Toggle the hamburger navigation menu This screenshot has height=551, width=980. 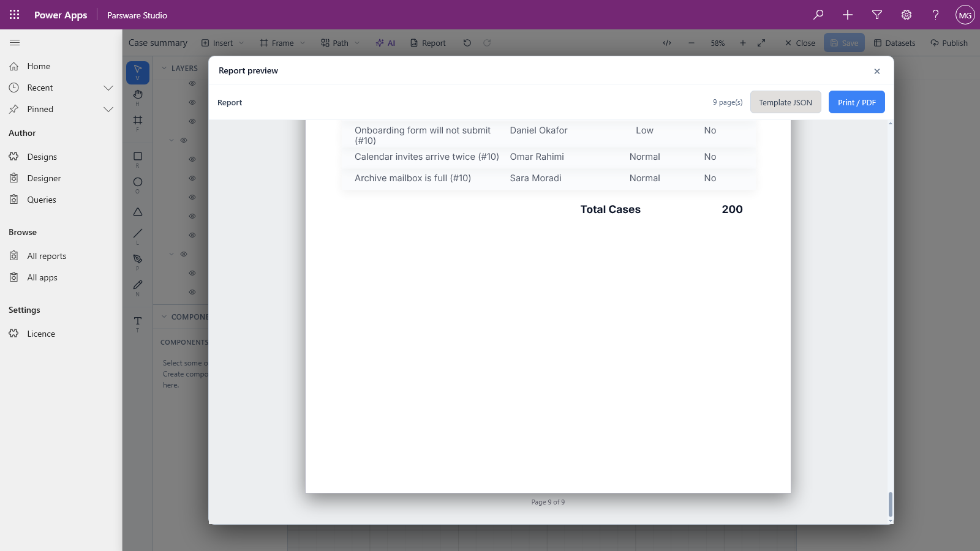pos(15,42)
